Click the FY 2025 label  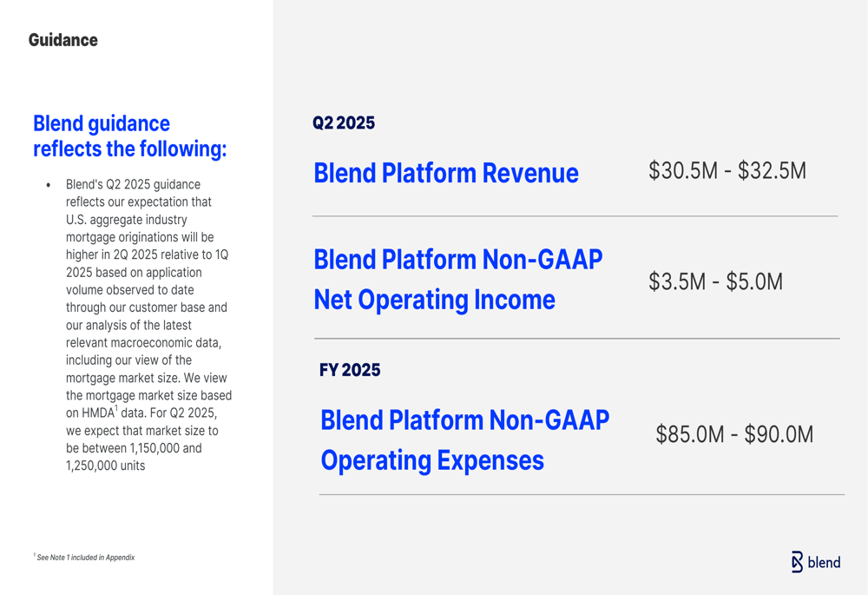point(350,369)
